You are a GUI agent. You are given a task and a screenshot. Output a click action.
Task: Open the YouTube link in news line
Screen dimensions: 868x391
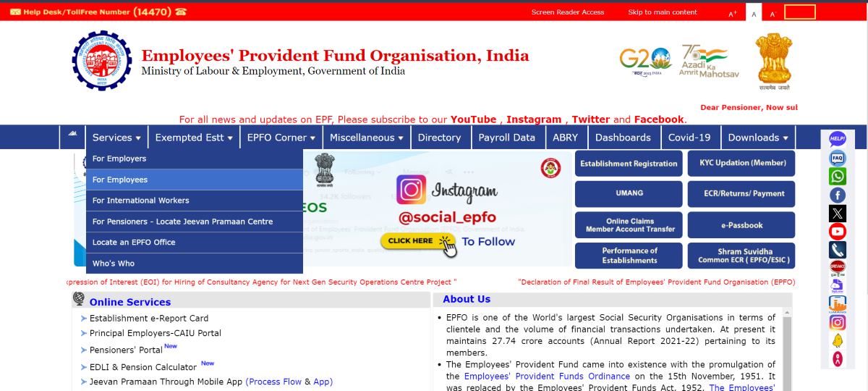[474, 119]
